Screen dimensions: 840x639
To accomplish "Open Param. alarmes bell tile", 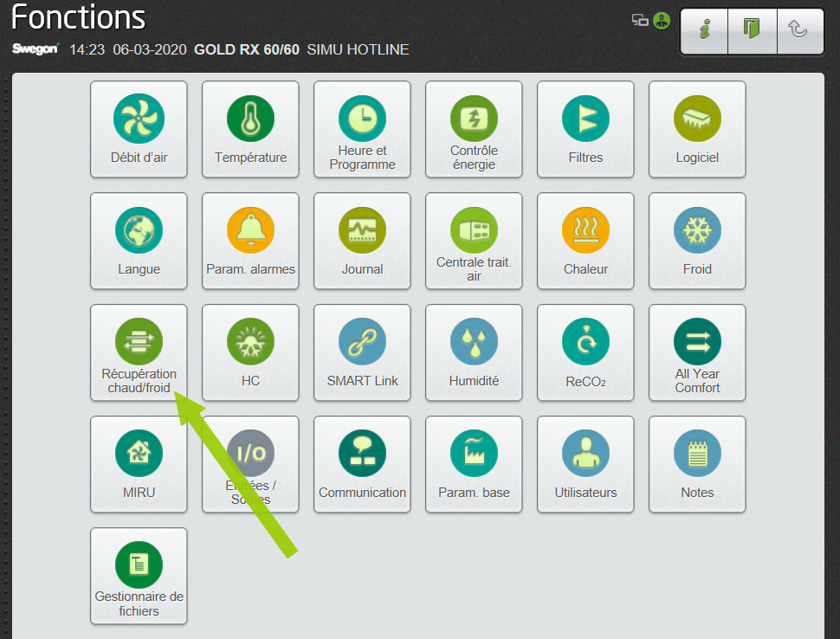I will (x=250, y=241).
